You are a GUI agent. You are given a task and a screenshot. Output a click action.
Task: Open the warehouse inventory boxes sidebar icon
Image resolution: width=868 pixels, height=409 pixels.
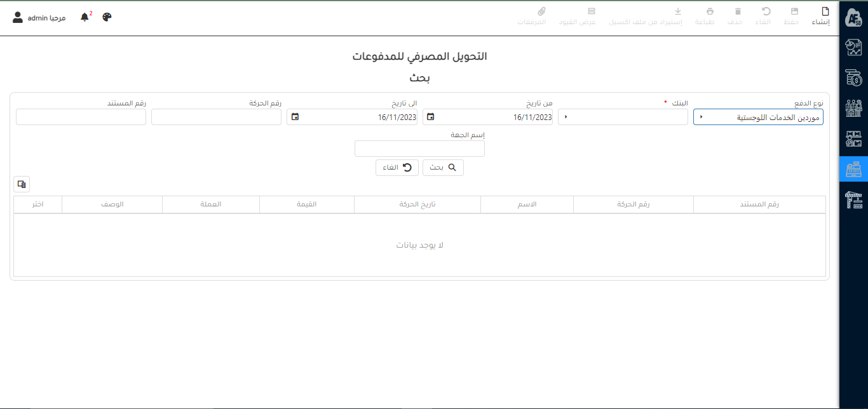click(x=853, y=139)
